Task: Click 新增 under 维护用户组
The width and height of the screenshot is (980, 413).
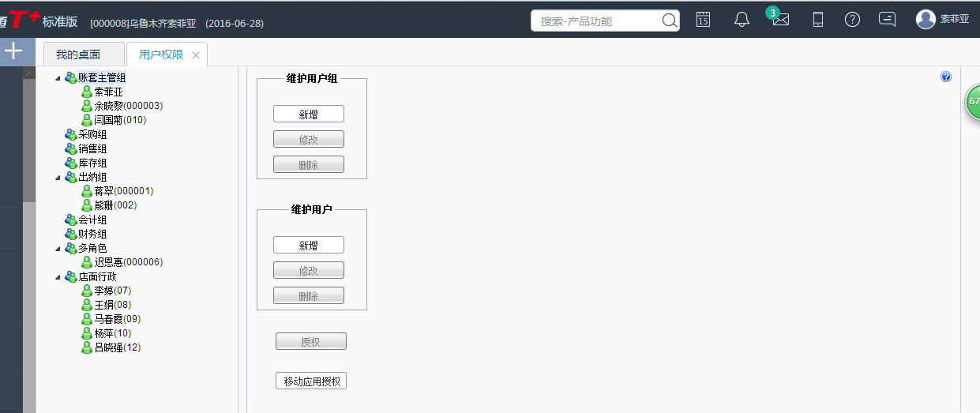Action: pos(309,114)
